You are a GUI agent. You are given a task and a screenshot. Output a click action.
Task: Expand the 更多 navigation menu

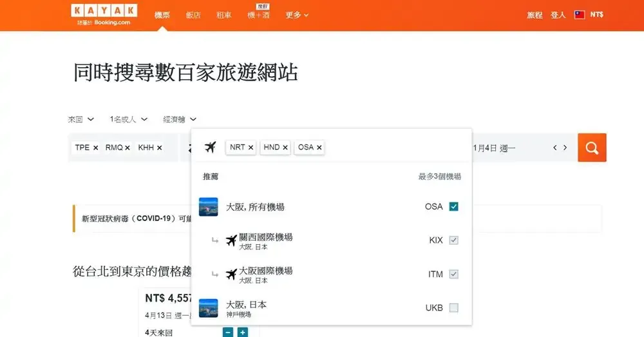pos(296,15)
